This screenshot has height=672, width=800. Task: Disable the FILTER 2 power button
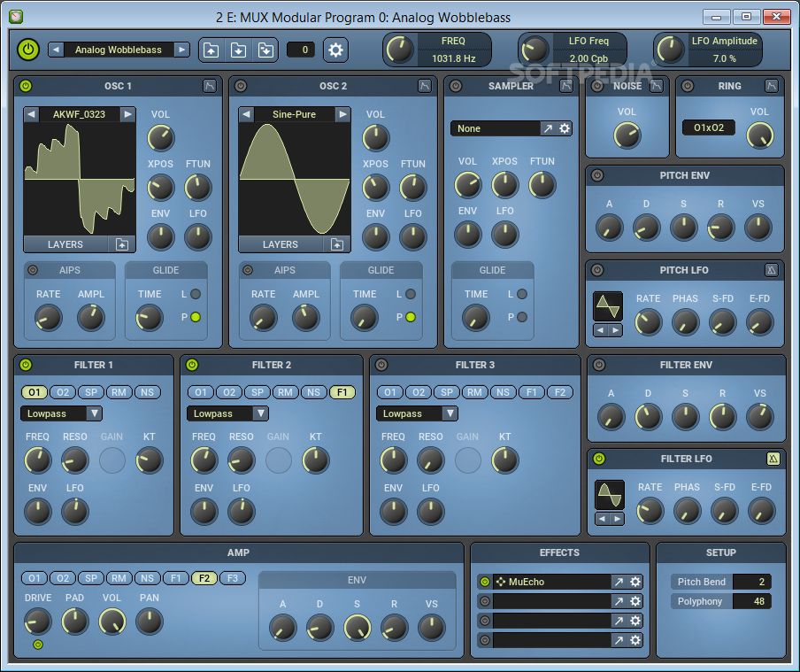192,365
